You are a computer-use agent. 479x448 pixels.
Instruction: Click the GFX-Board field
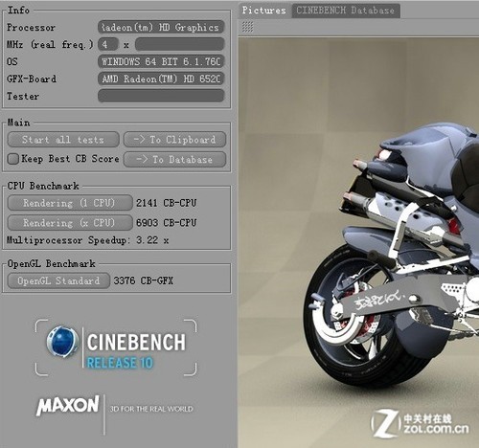tap(161, 78)
